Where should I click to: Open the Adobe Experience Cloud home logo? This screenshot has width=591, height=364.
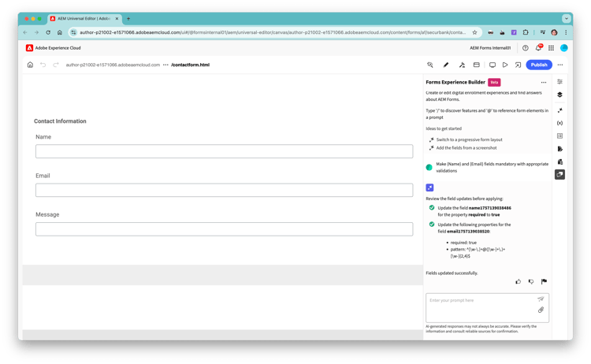pos(29,48)
